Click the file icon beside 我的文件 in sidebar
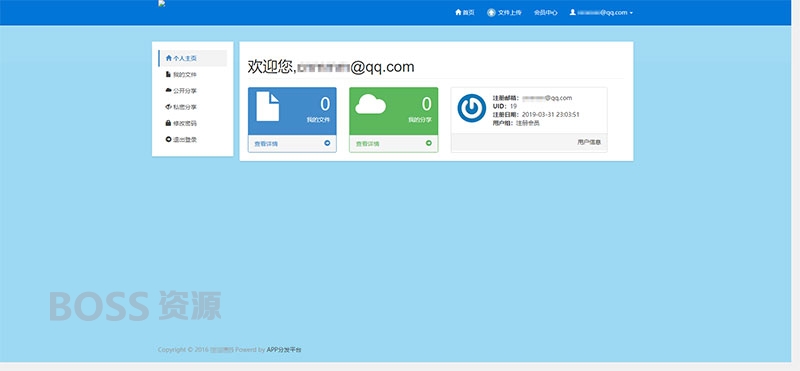800x371 pixels. [x=168, y=75]
